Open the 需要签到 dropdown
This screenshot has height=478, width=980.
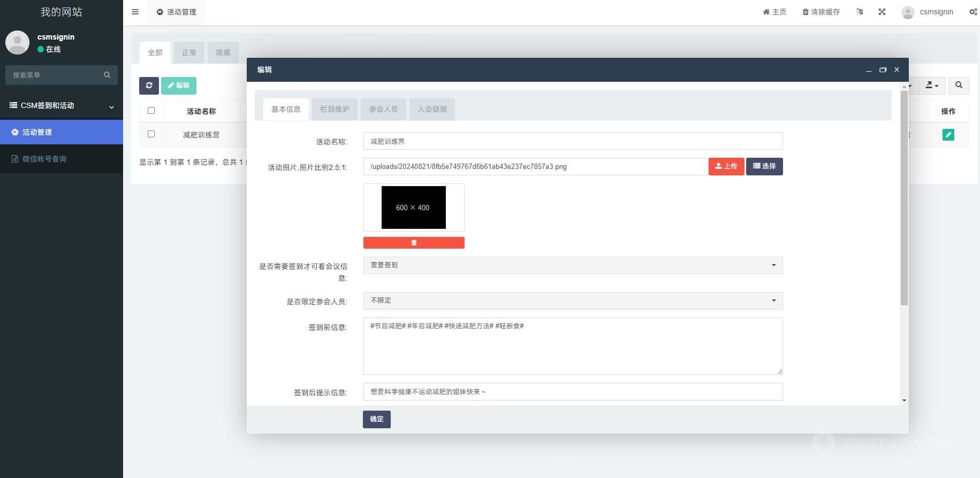[x=573, y=265]
